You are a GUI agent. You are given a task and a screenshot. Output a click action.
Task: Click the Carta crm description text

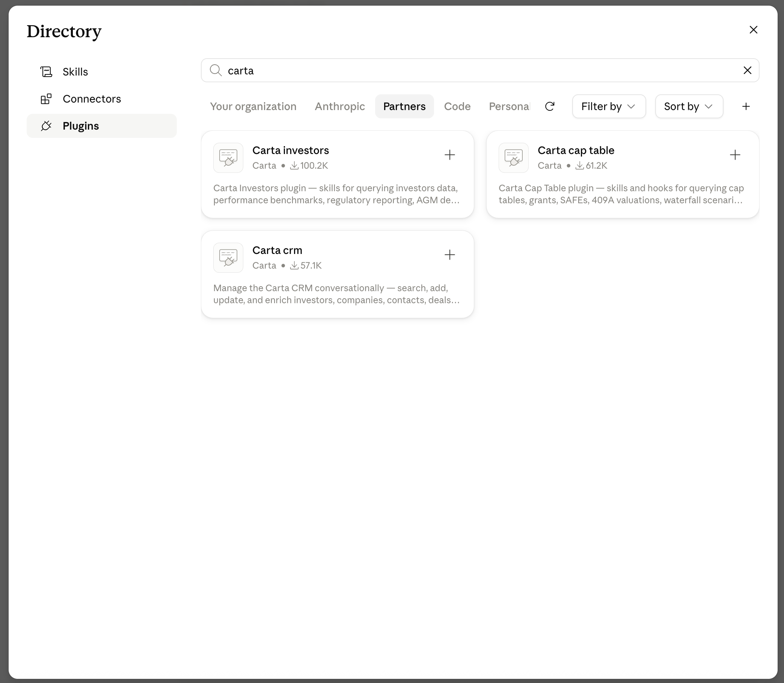tap(336, 294)
